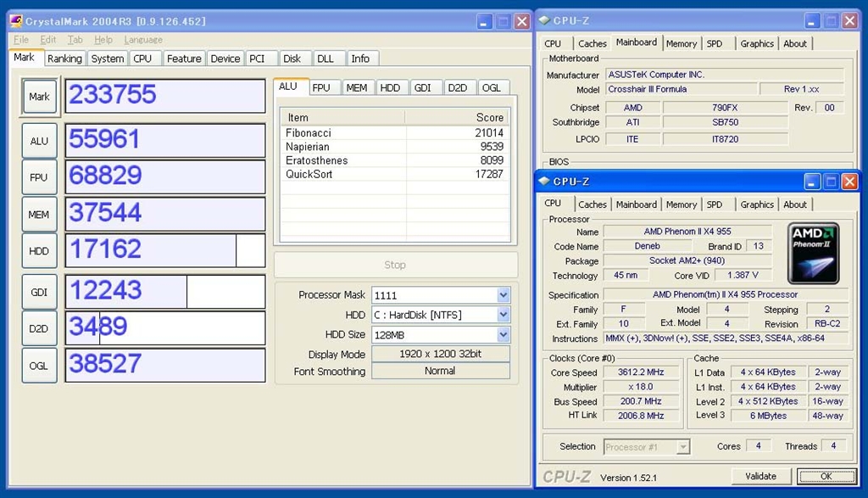Viewport: 868px width, 498px height.
Task: Run the HDD benchmark button
Action: pos(39,251)
